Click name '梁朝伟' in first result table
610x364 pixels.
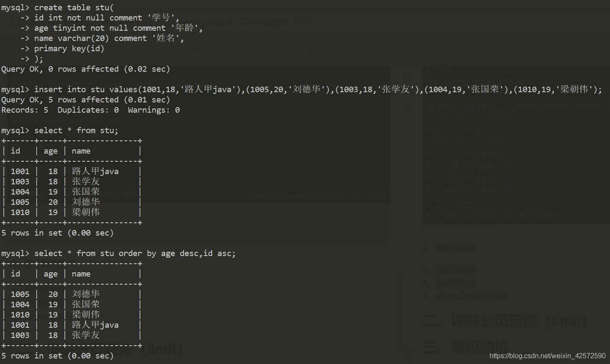86,213
